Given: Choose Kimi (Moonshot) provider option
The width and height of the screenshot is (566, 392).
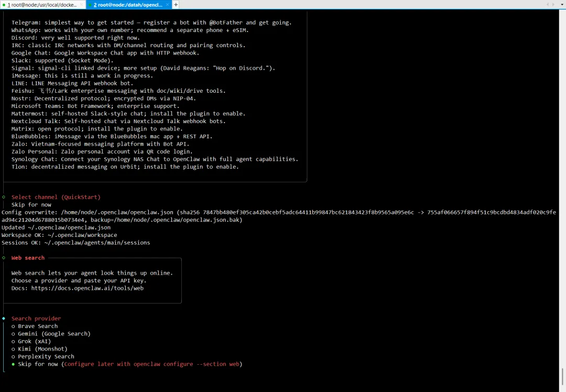Looking at the screenshot, I should point(39,349).
